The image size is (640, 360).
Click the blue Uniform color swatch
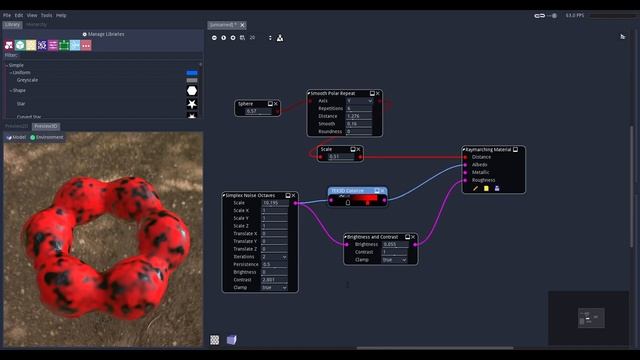point(192,73)
